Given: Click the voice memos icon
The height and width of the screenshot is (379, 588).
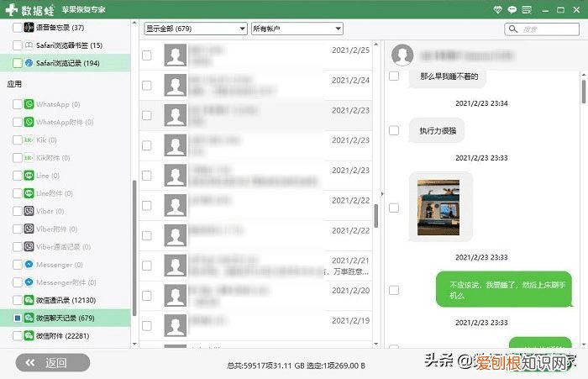Looking at the screenshot, I should coord(29,28).
